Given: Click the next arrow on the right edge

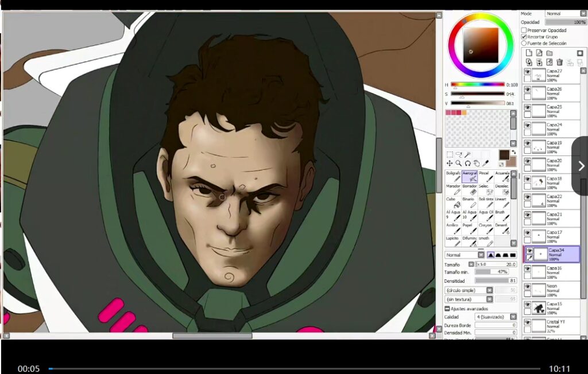Looking at the screenshot, I should [x=581, y=166].
